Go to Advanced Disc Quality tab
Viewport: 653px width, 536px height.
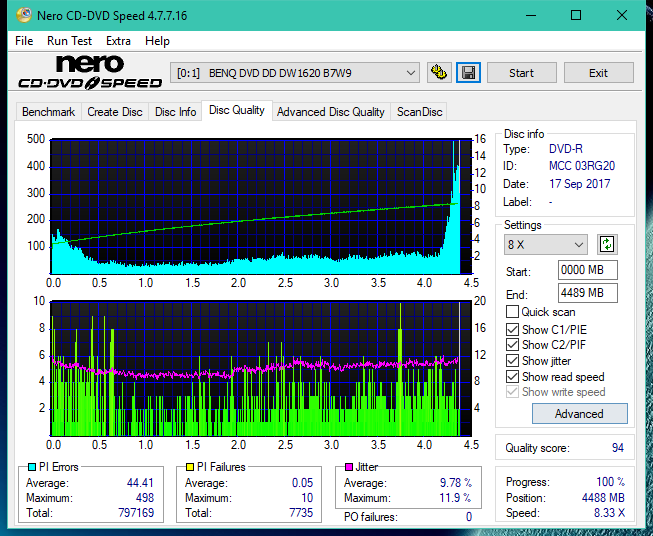pos(331,112)
